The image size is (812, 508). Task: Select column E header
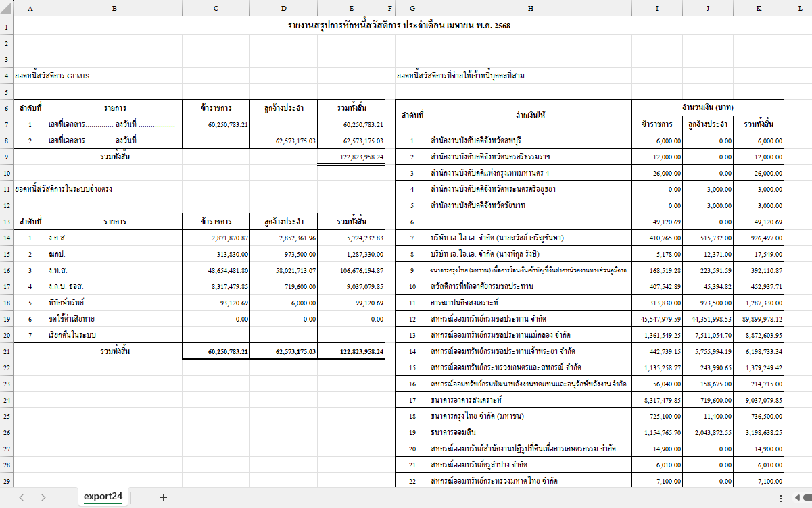click(351, 8)
